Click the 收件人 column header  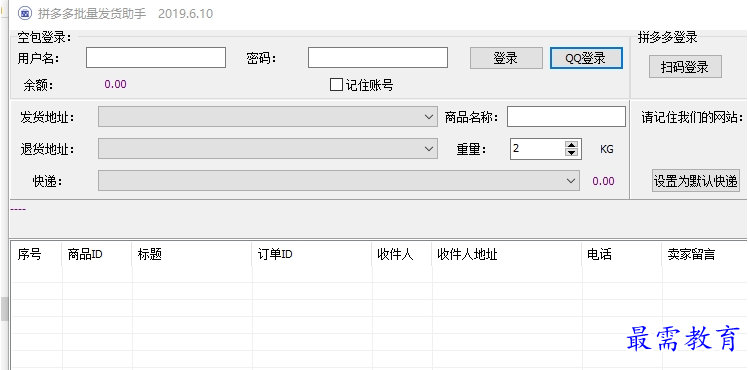point(402,255)
